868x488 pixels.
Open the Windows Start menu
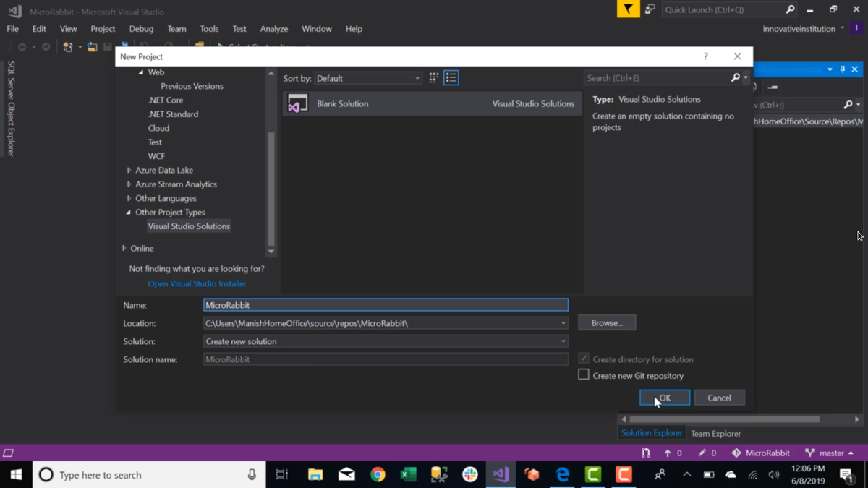pyautogui.click(x=16, y=475)
